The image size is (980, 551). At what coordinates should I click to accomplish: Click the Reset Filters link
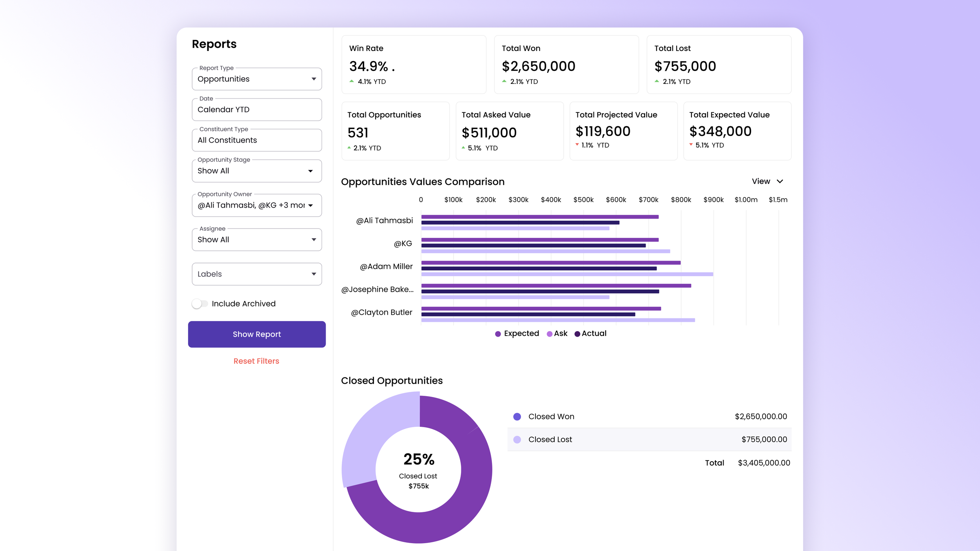[x=256, y=361]
